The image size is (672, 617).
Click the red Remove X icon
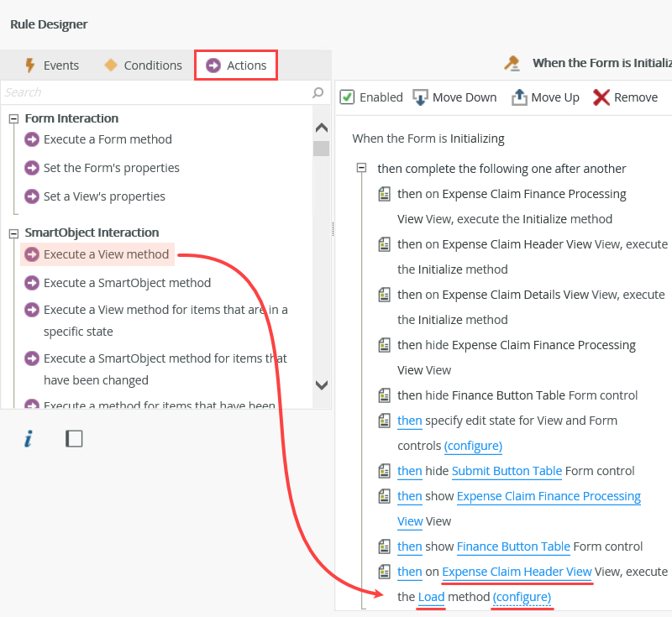click(601, 97)
